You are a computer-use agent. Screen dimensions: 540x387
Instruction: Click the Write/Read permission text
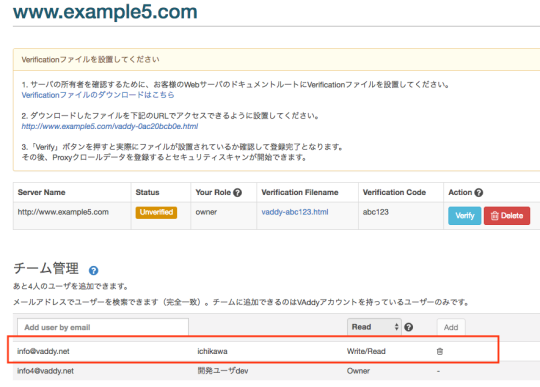coord(366,351)
